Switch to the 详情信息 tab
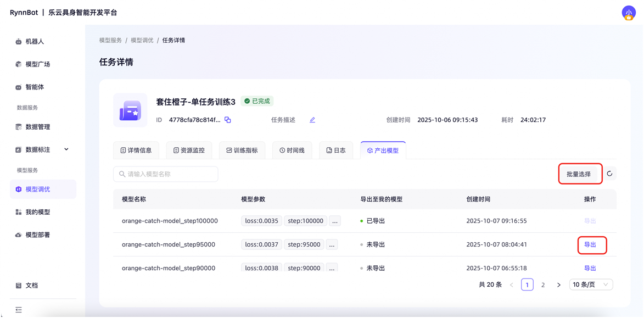 pos(136,150)
